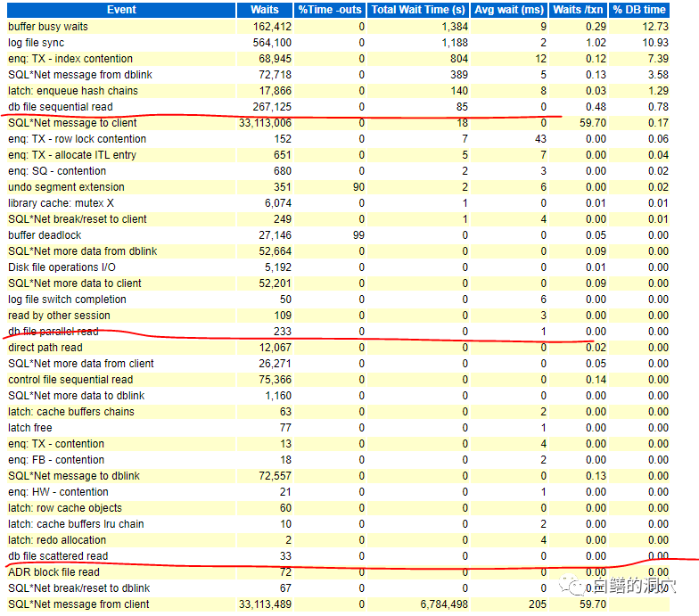Click the Total Wait Time (s) header
Viewport: 699px width, 616px height.
coord(418,10)
